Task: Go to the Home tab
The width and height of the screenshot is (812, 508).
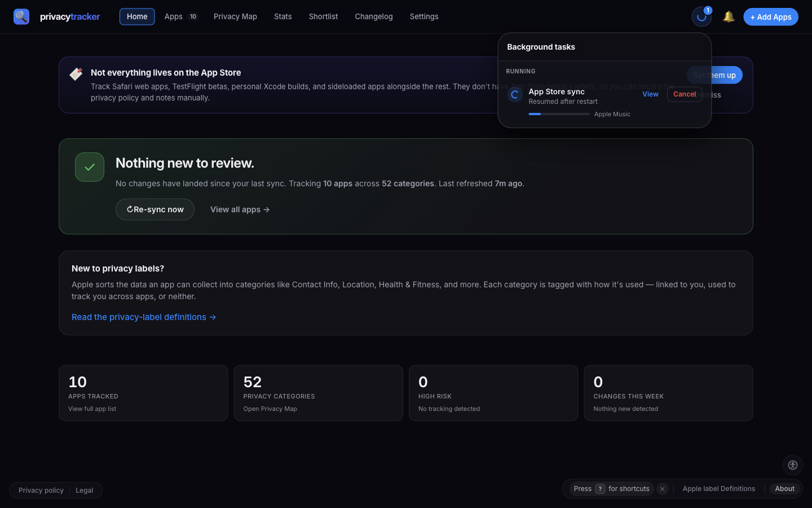Action: click(x=137, y=16)
